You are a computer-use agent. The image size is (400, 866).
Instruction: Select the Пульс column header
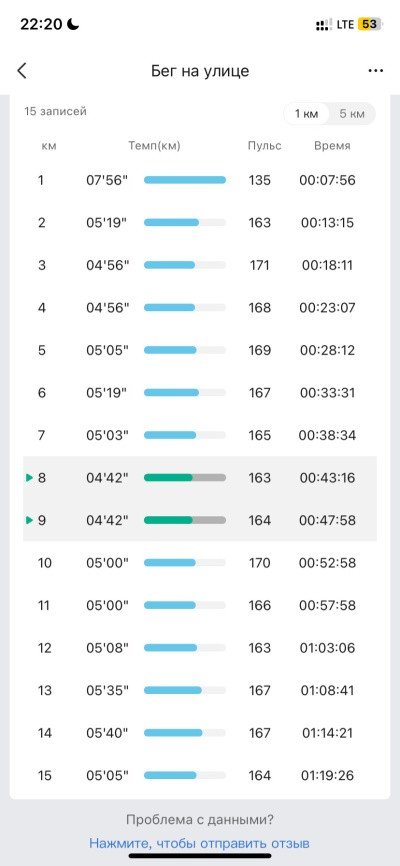click(264, 146)
